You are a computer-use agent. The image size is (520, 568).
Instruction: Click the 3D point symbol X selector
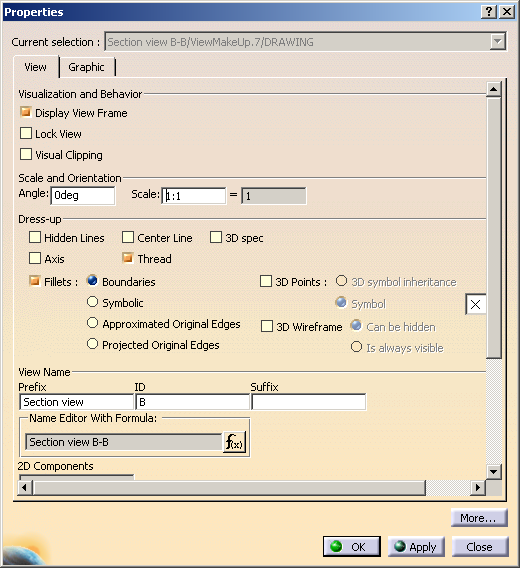[x=475, y=304]
